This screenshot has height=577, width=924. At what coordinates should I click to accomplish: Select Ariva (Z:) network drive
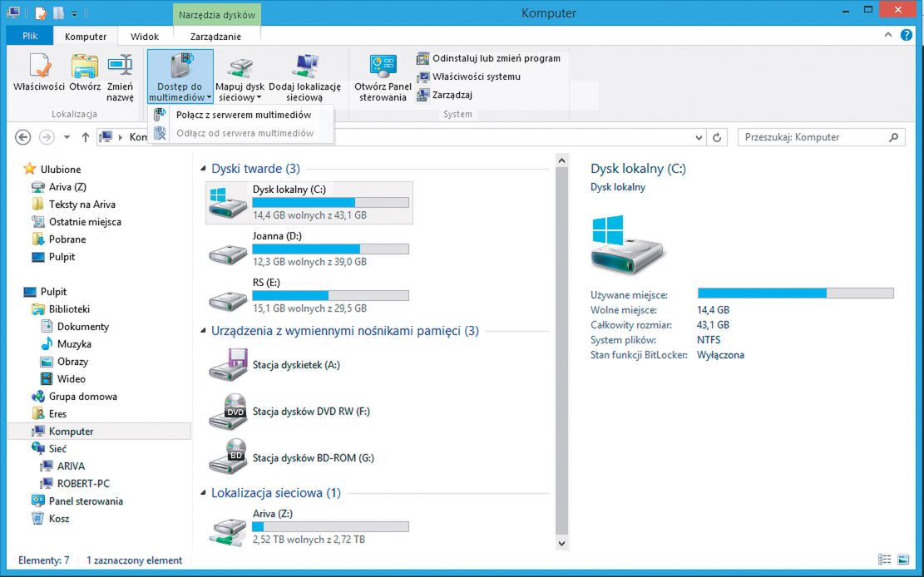pos(309,526)
